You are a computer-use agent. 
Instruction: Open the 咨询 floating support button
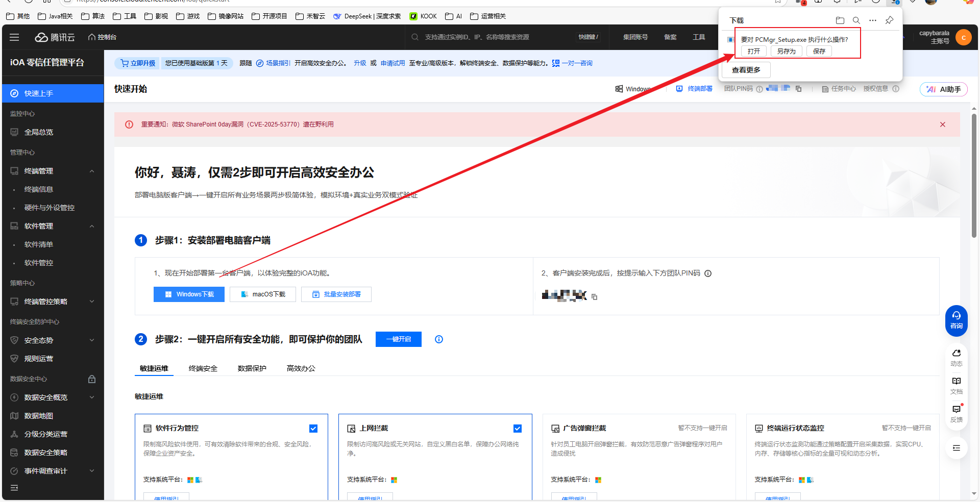coord(957,320)
